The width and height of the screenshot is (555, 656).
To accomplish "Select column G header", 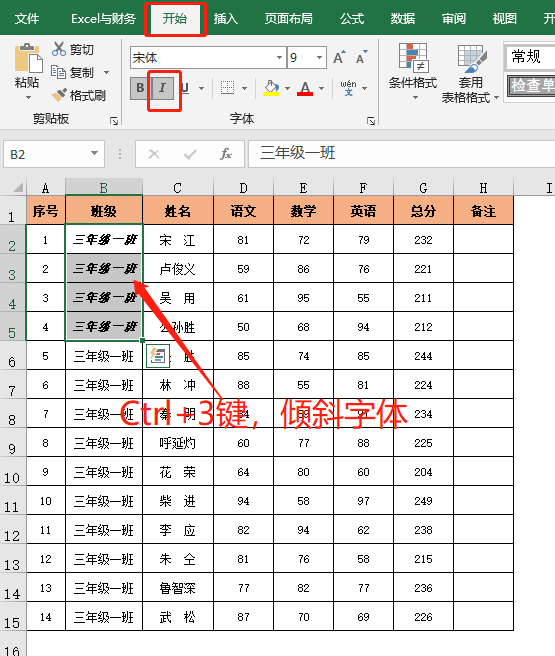I will pyautogui.click(x=423, y=187).
